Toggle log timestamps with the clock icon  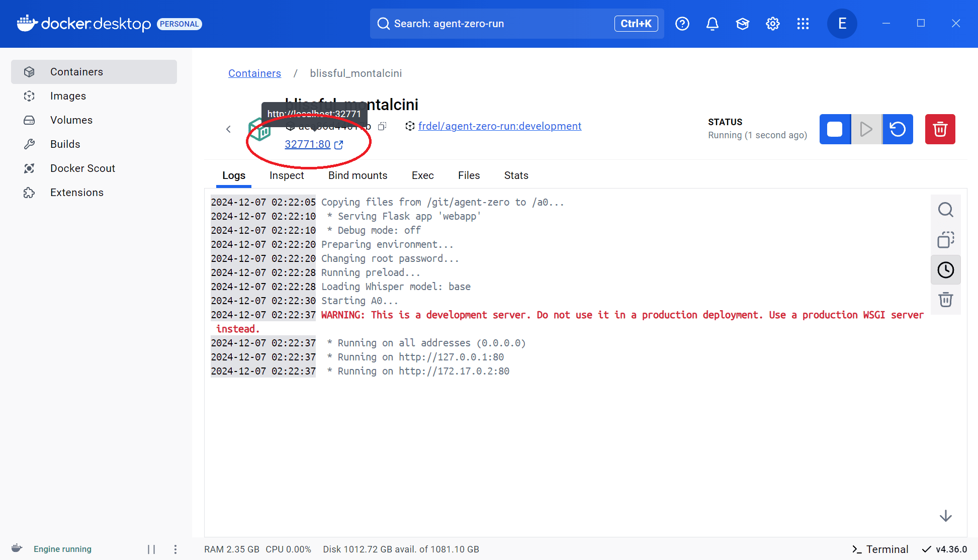[x=946, y=269]
